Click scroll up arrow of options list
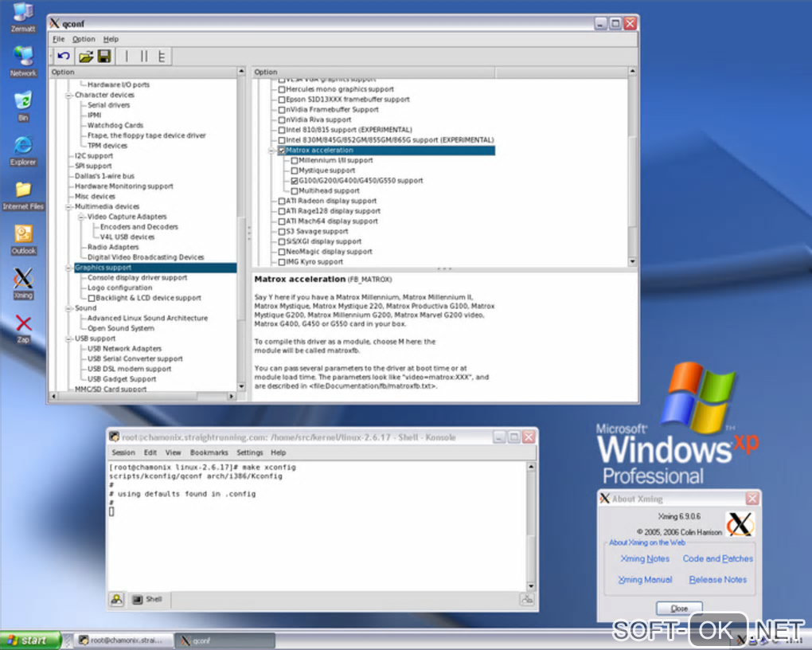812x650 pixels. click(632, 70)
